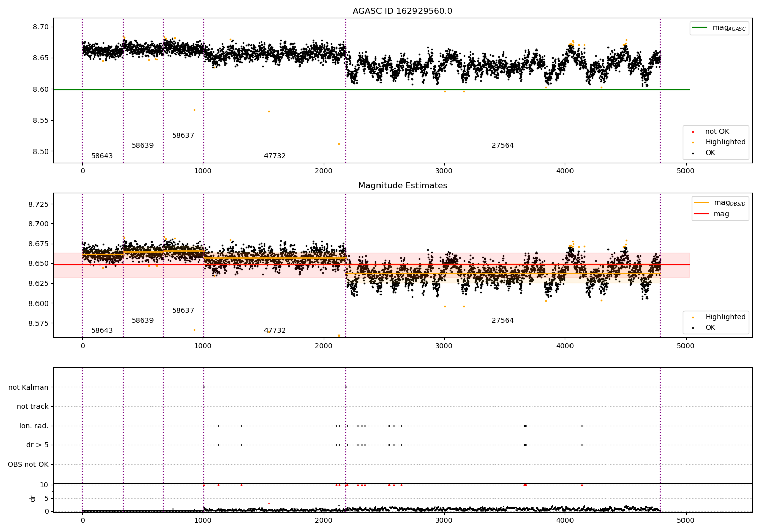This screenshot has height=532, width=760.
Task: Click OBSID label 47732 in AGASC plot
Action: [275, 156]
